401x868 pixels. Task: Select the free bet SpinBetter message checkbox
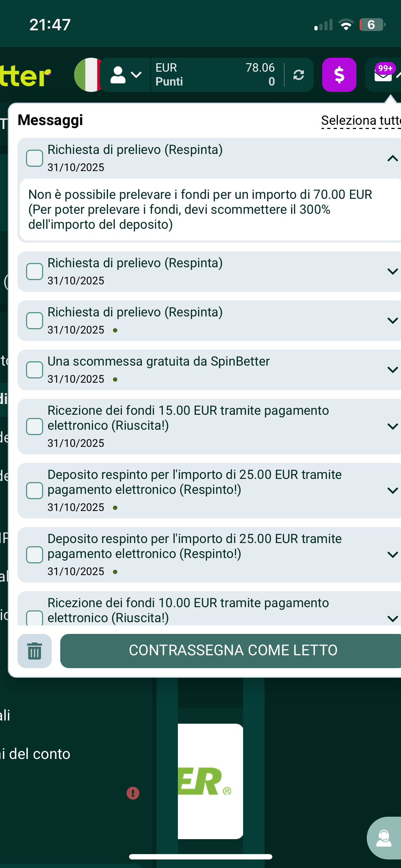point(35,370)
